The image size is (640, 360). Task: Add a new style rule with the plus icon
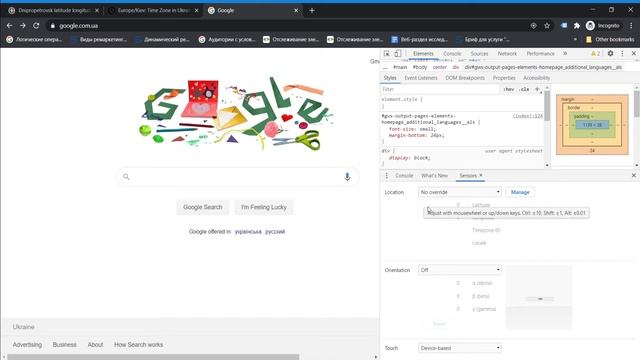[x=537, y=89]
